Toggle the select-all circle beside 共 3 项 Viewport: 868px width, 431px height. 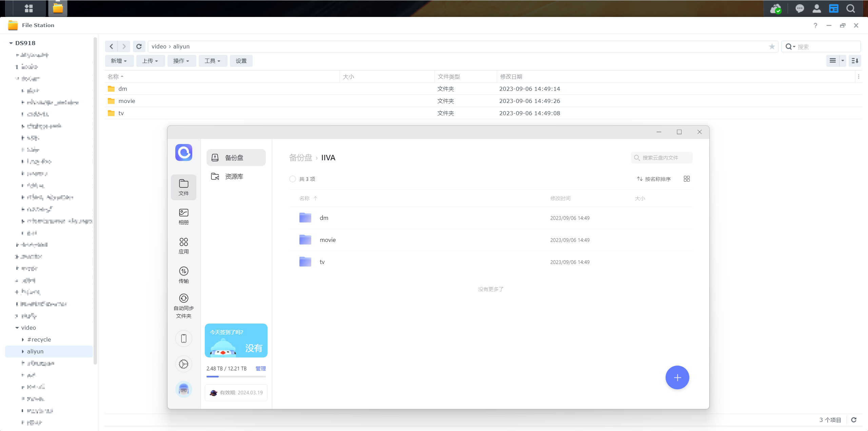[x=292, y=179]
